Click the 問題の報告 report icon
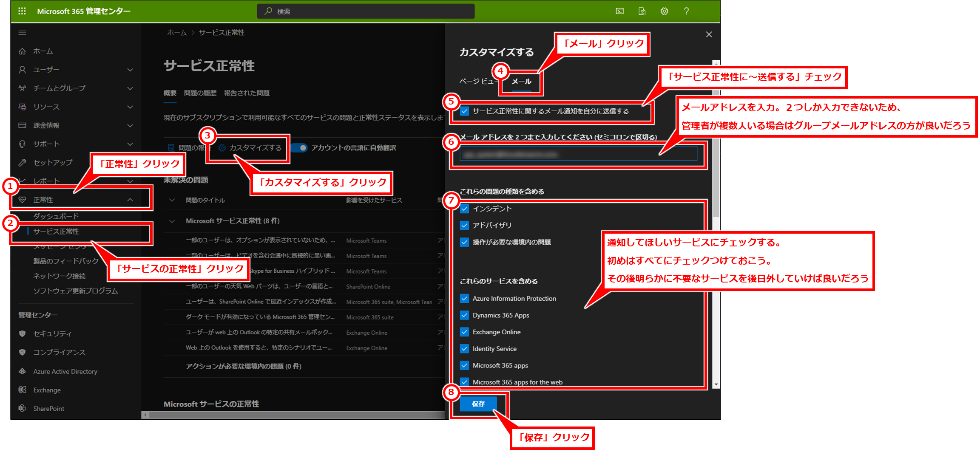The height and width of the screenshot is (452, 980). (x=171, y=147)
